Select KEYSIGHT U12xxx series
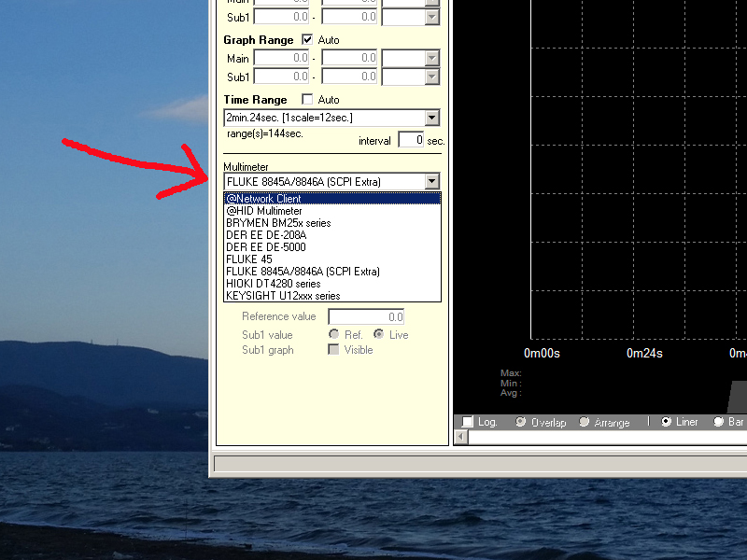Image resolution: width=747 pixels, height=560 pixels. [x=332, y=296]
